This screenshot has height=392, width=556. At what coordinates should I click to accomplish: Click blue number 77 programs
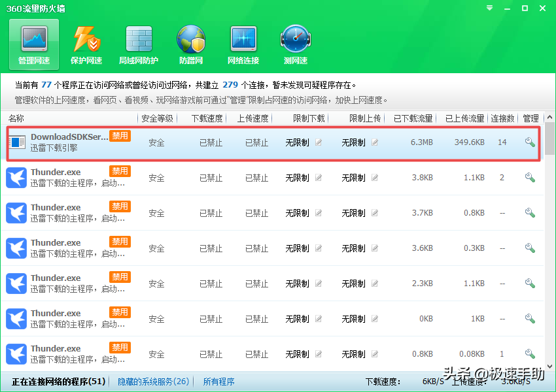[46, 85]
